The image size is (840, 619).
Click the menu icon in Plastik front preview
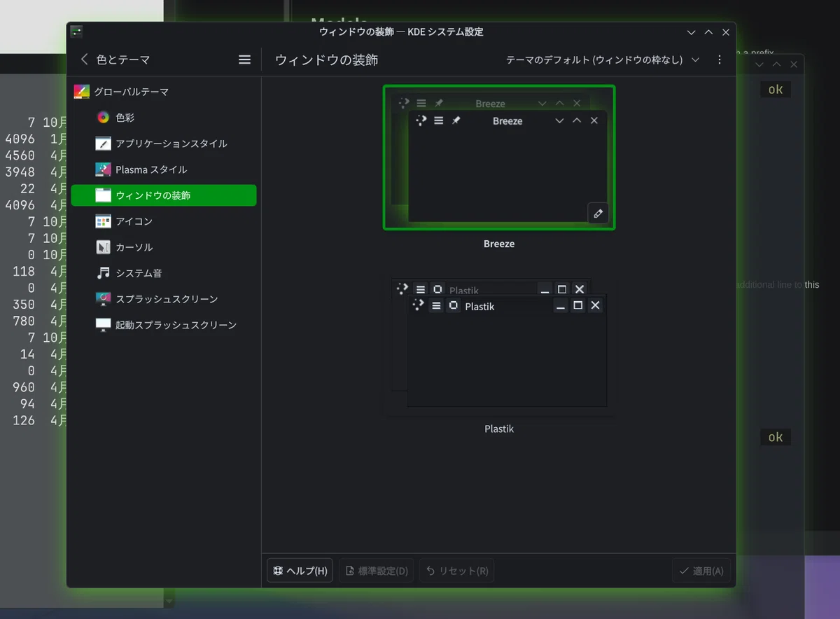(x=436, y=306)
